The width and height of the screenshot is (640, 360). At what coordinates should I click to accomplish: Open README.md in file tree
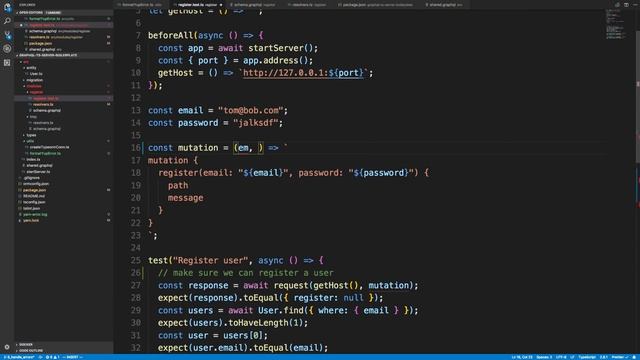tap(34, 196)
